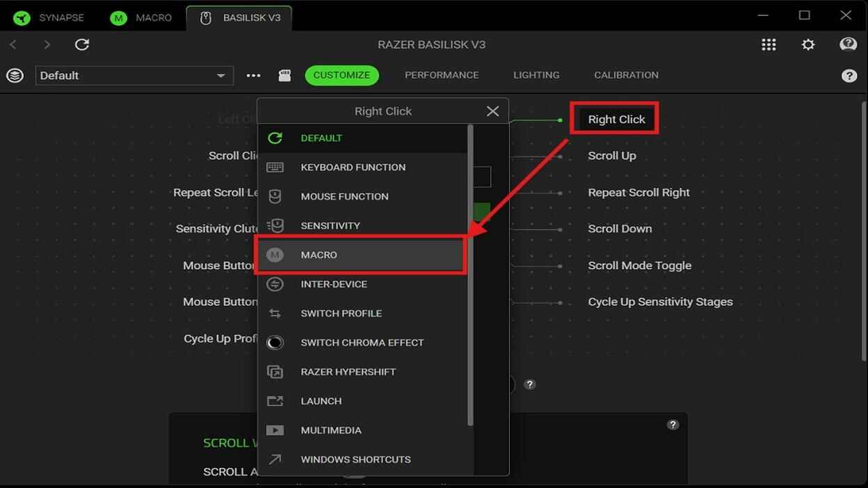Click the scroll wheel panel help icon
This screenshot has height=488, width=868.
673,425
